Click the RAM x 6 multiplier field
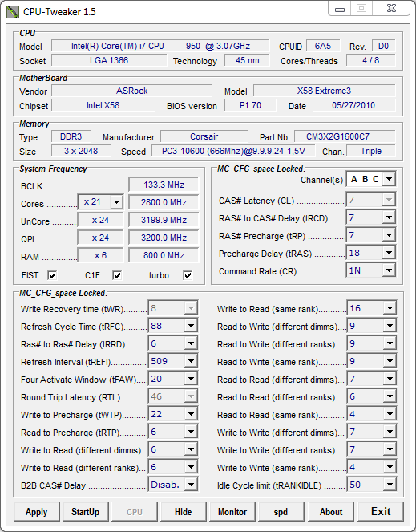Viewport: 416px width, 532px height. (x=100, y=255)
